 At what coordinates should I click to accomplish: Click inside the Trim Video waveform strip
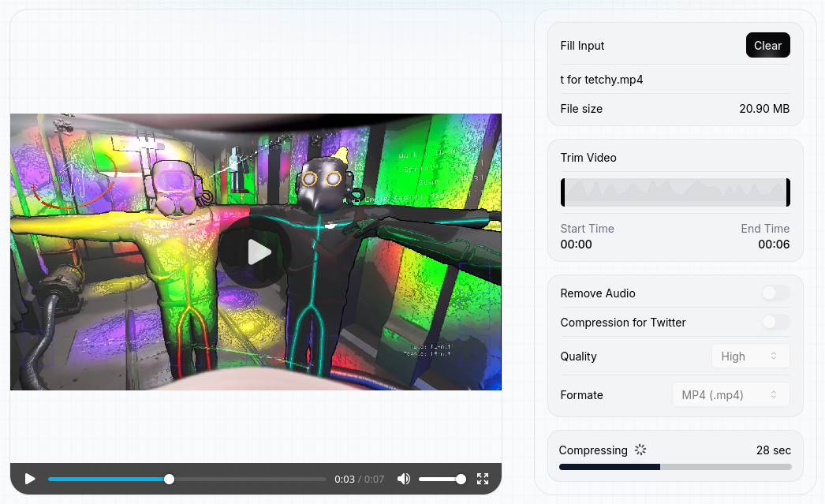click(x=674, y=192)
